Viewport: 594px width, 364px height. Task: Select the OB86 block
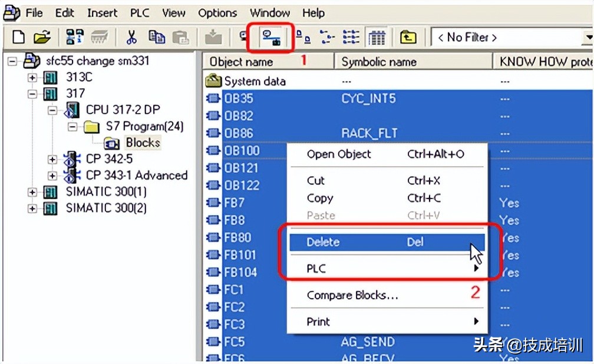tap(238, 133)
